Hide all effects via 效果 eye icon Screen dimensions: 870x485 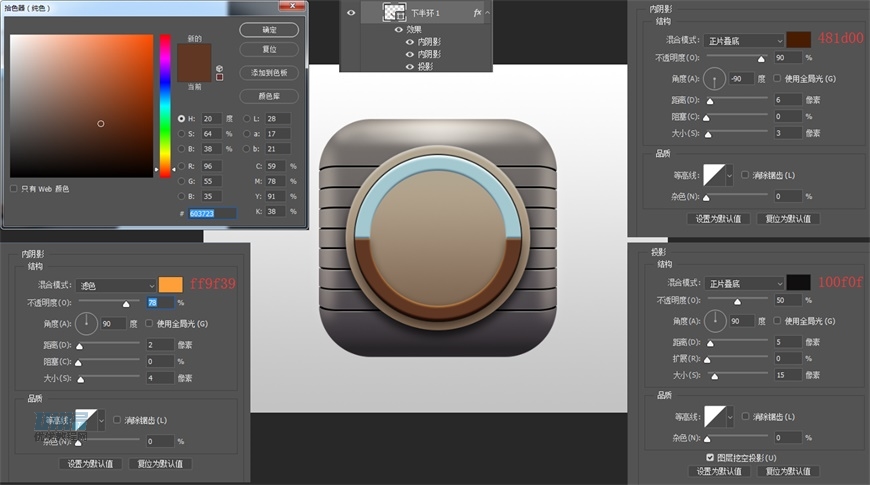click(398, 30)
